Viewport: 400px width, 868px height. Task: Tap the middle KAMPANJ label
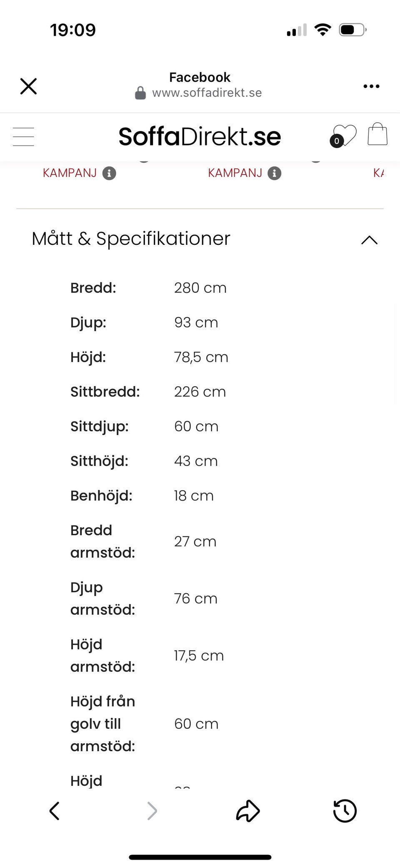coord(235,173)
